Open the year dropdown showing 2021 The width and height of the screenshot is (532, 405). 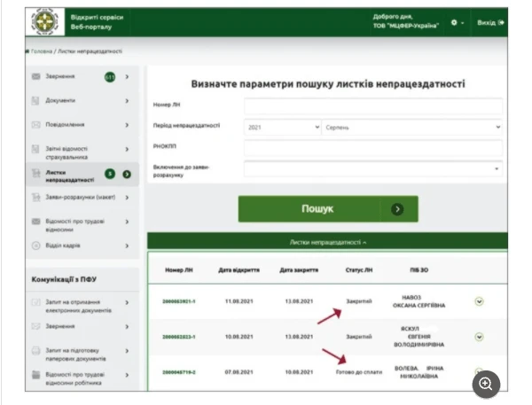pos(282,128)
